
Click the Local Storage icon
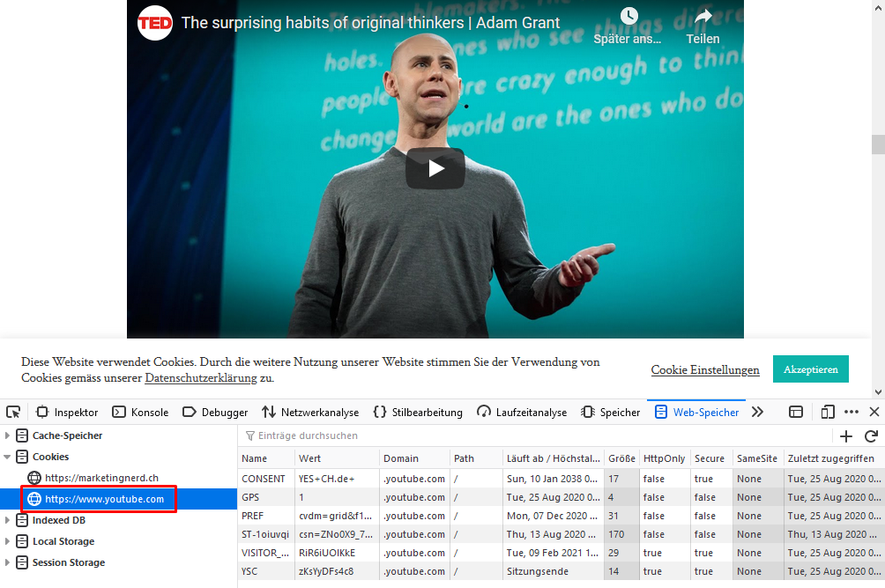[22, 541]
